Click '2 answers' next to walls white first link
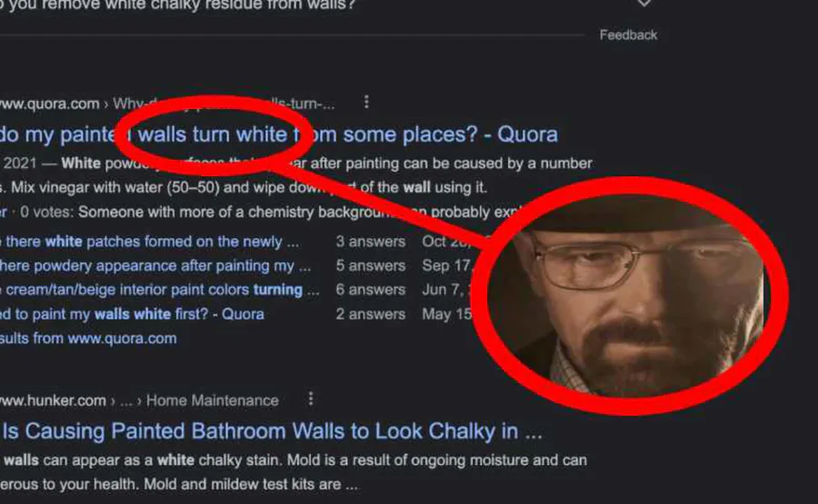Viewport: 818px width, 504px height. [x=371, y=314]
